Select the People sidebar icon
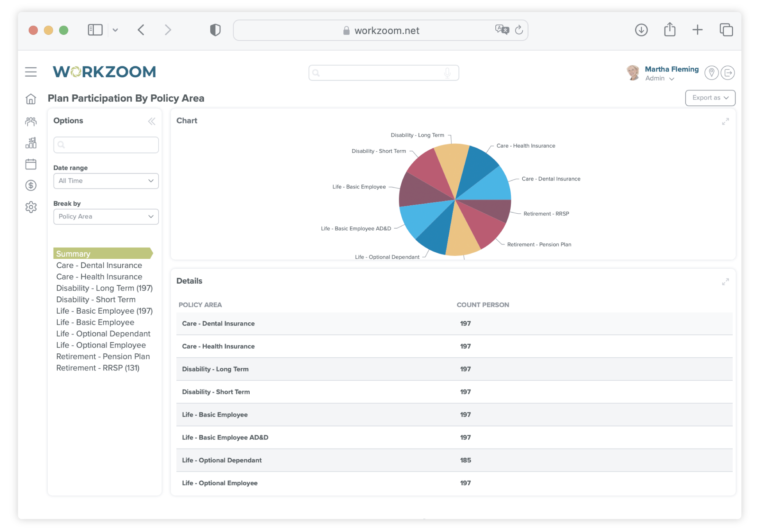This screenshot has height=532, width=760. (31, 121)
